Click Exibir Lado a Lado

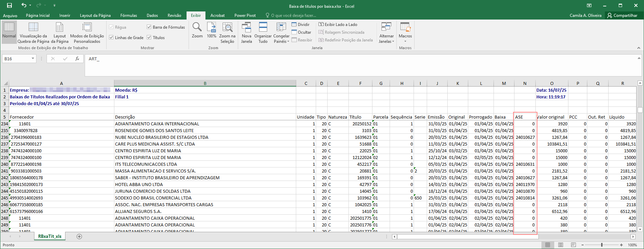(338, 25)
